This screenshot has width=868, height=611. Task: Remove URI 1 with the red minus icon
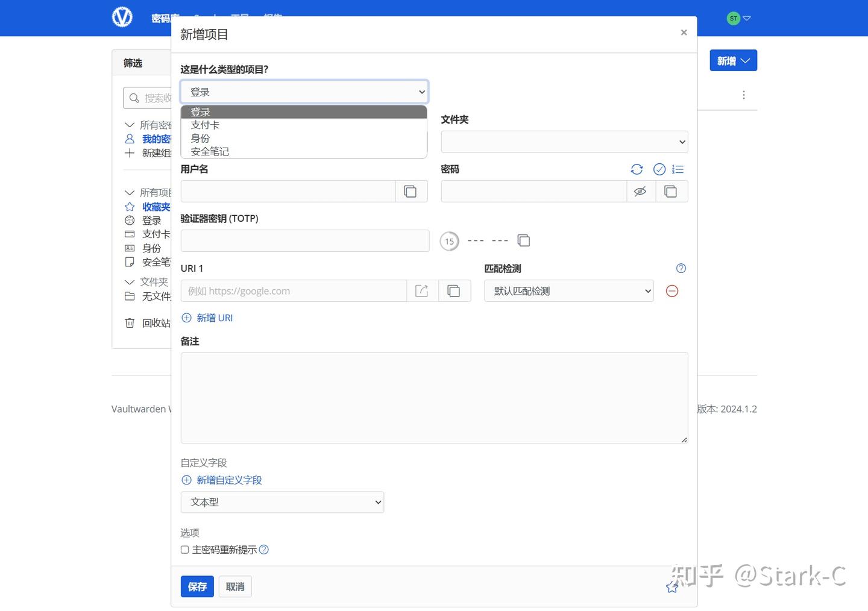[672, 291]
